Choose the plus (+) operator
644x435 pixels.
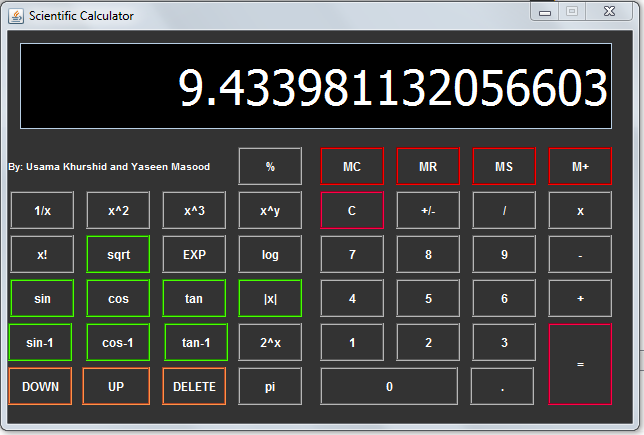pyautogui.click(x=580, y=298)
